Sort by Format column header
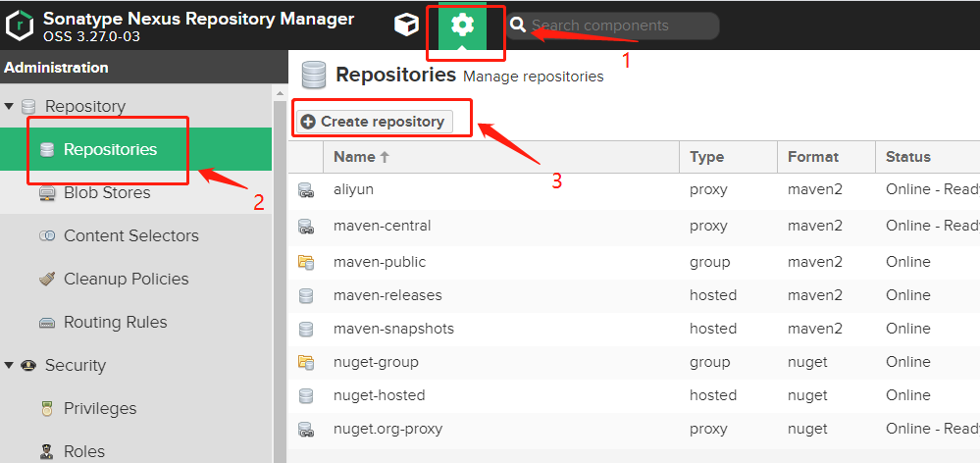The height and width of the screenshot is (463, 980). click(826, 157)
